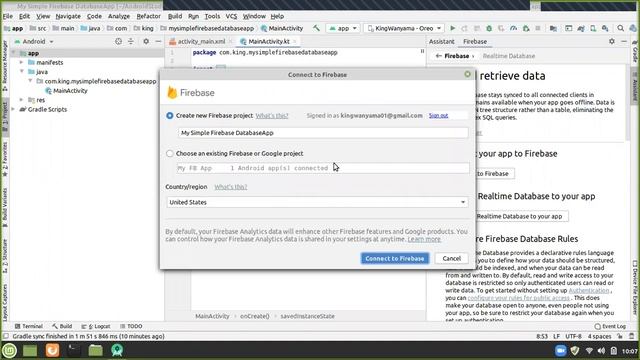640x360 pixels.
Task: Click the volume tray icon
Action: click(x=601, y=351)
